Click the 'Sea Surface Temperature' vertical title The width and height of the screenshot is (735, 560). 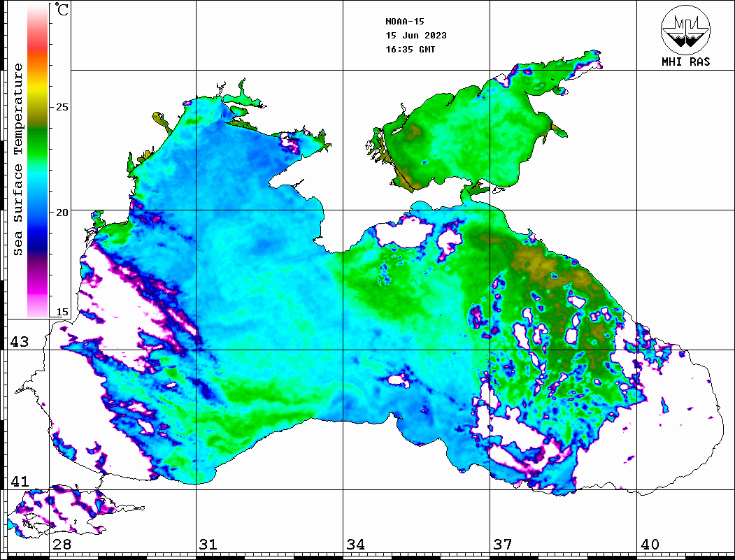17,159
